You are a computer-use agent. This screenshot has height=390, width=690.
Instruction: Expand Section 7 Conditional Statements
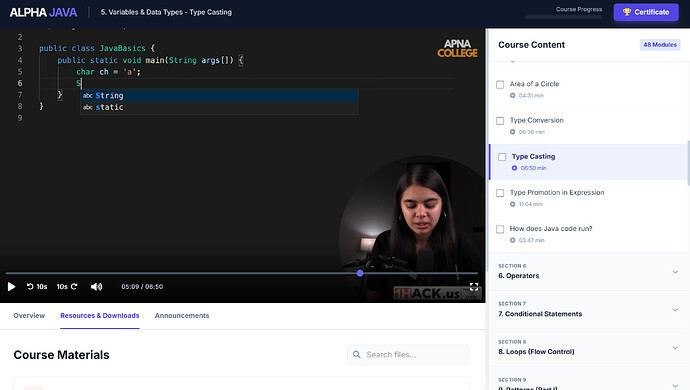pos(588,309)
